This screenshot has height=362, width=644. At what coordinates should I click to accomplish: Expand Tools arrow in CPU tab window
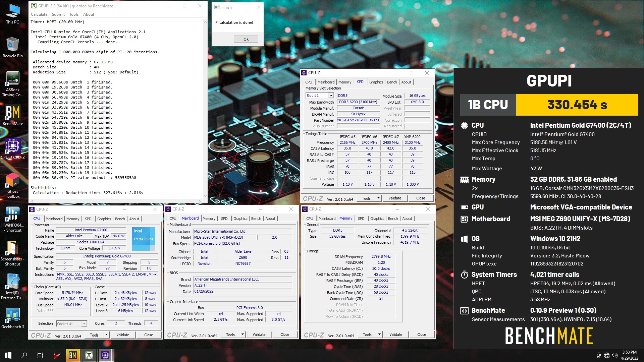106,335
